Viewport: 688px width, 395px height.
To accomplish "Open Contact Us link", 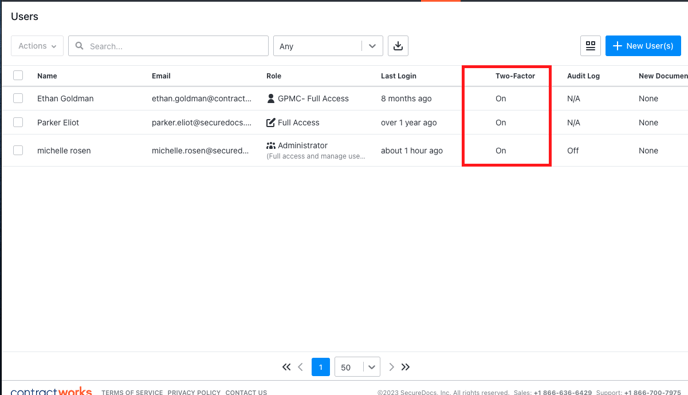I will click(x=246, y=392).
